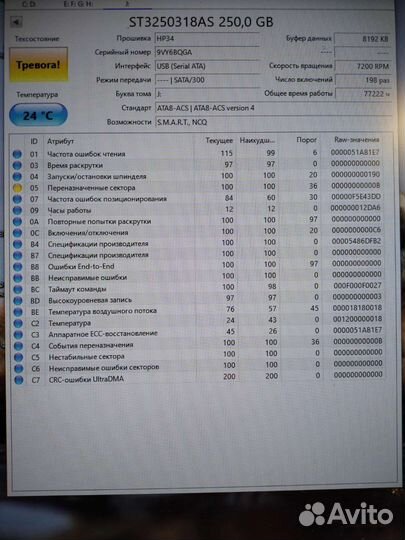Click the status icon for attribute B4

18,244
